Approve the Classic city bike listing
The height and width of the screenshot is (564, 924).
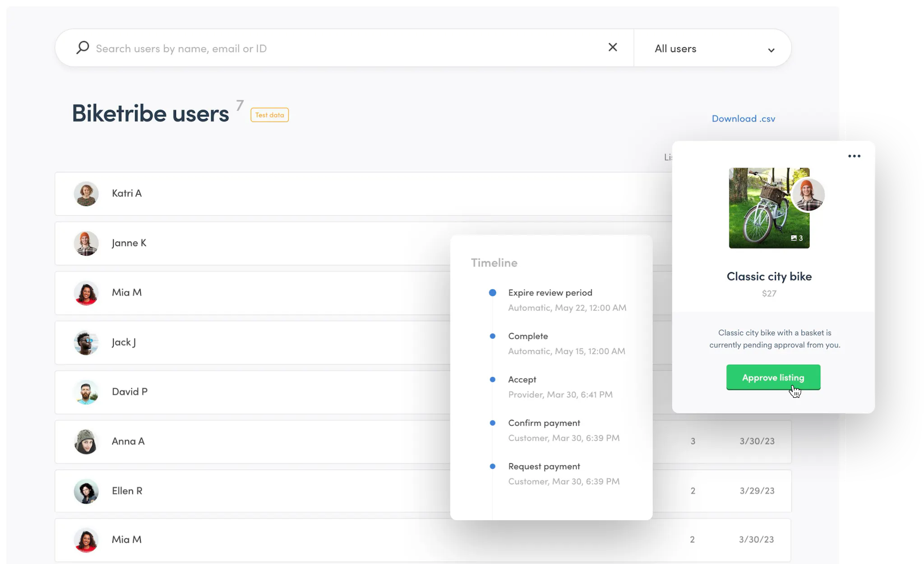point(773,377)
